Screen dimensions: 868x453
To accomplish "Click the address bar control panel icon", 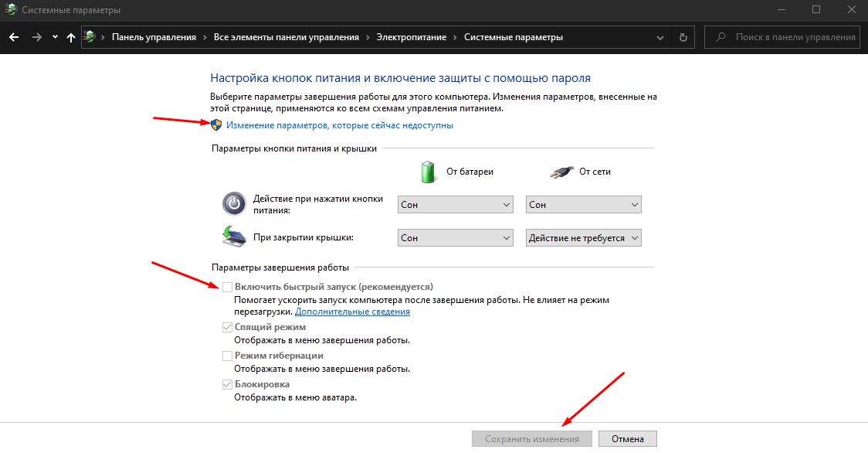I will 89,36.
